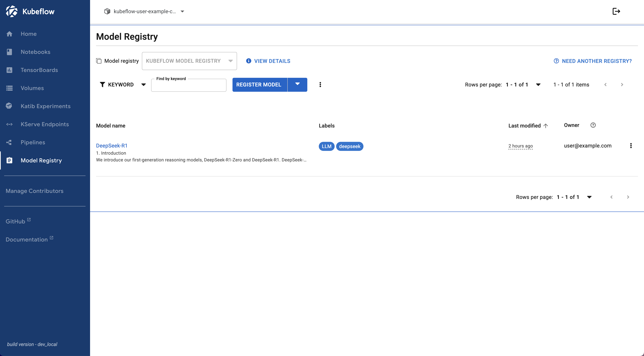This screenshot has width=644, height=356.
Task: Select the Notebooks icon in the sidebar
Action: coord(9,52)
